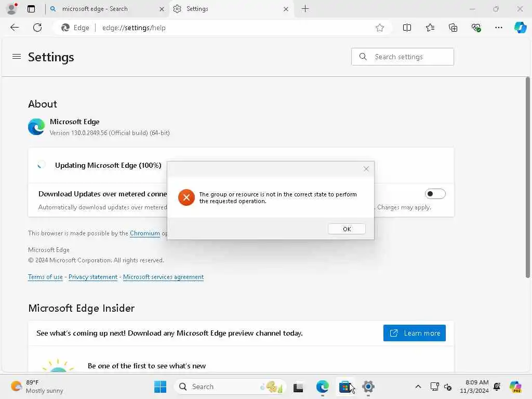Open Microsoft Edge from the taskbar
The height and width of the screenshot is (399, 532).
pyautogui.click(x=322, y=387)
